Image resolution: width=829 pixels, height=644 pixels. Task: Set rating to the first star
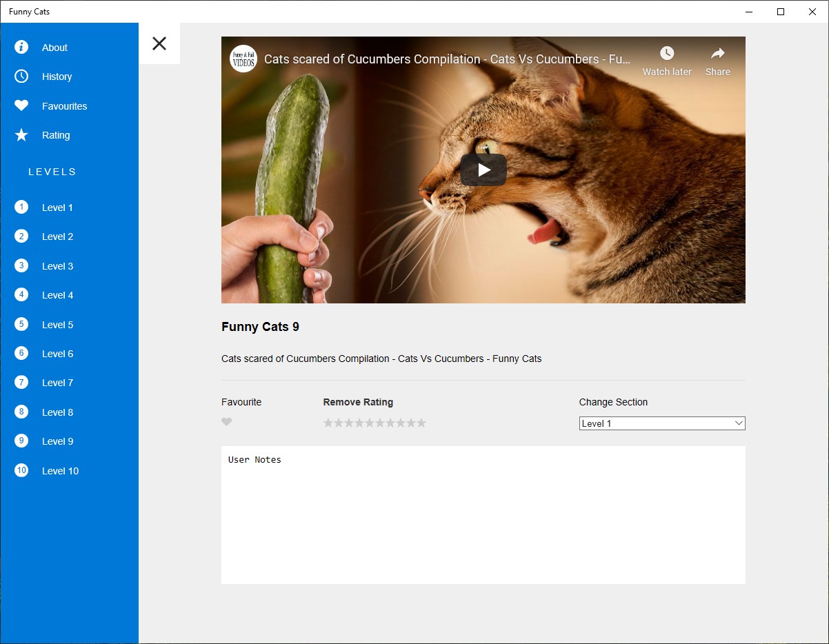coord(328,423)
